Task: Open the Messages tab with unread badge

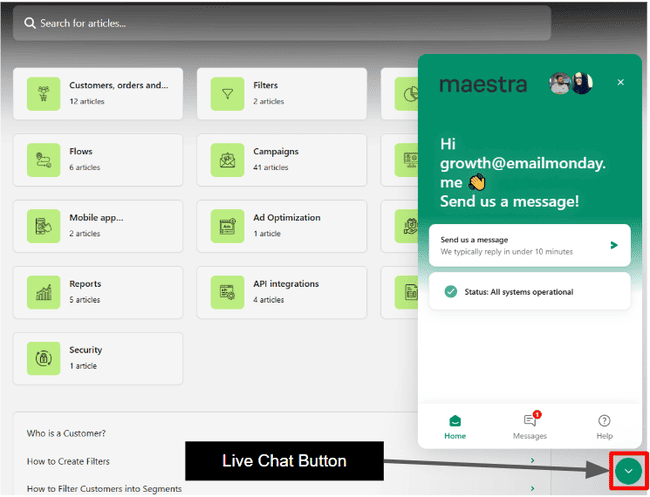Action: 530,427
